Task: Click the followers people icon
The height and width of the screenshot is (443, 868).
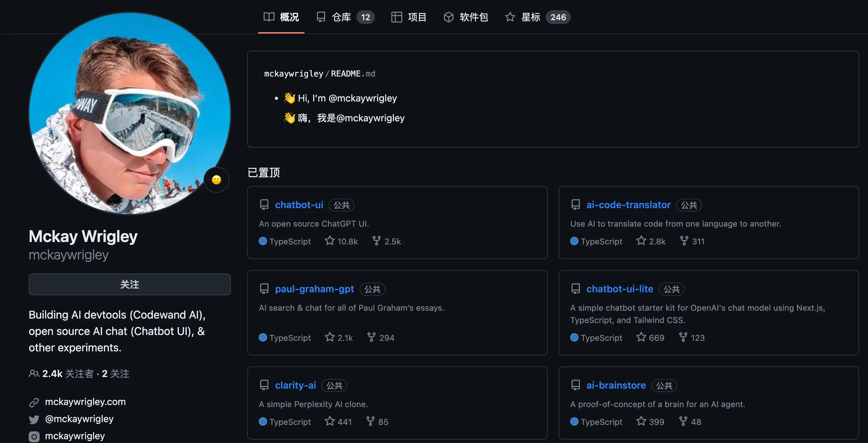Action: click(x=34, y=374)
